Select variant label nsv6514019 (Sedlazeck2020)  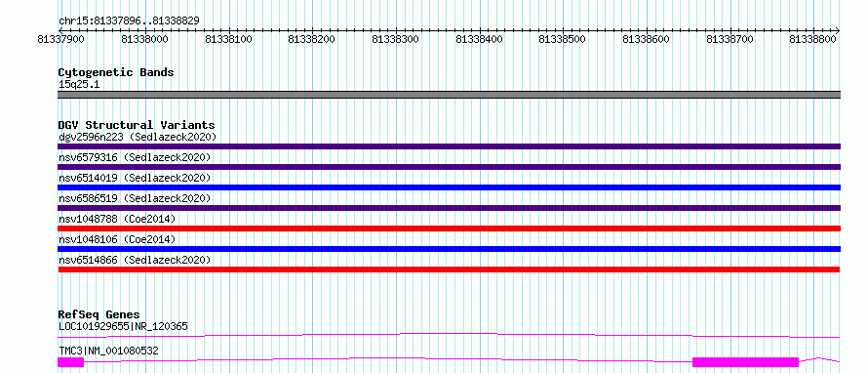[x=135, y=178]
